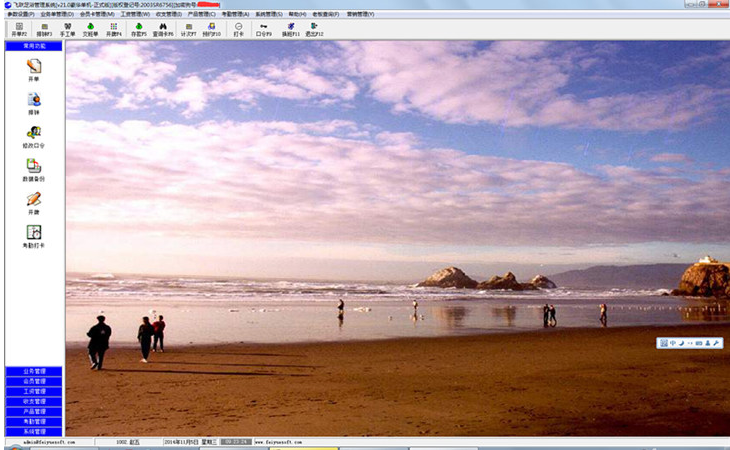Click the 排钟 F3 toolbar icon

click(44, 29)
